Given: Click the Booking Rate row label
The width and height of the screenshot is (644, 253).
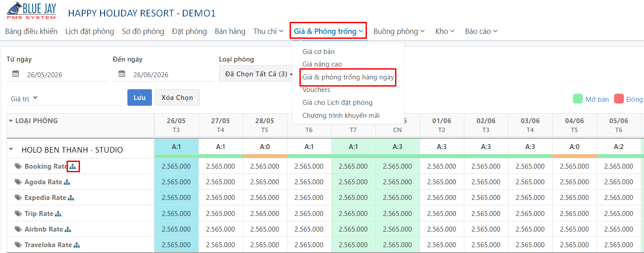Looking at the screenshot, I should 46,166.
